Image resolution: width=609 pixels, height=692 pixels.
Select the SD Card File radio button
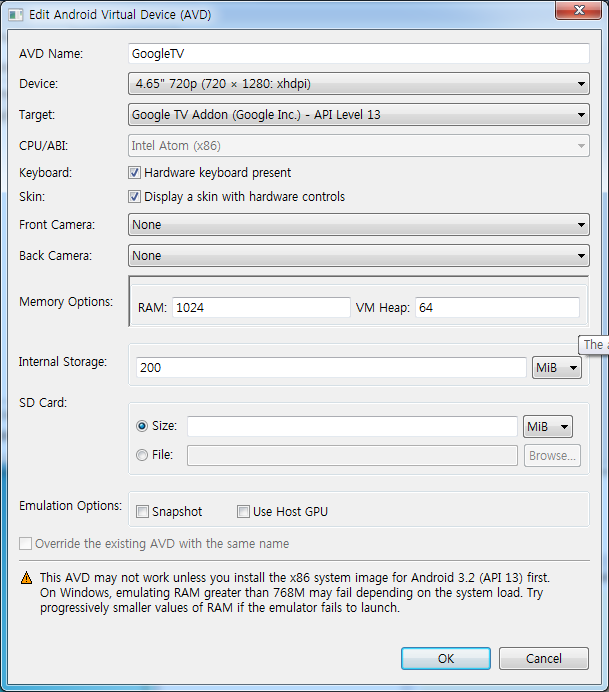[x=142, y=455]
